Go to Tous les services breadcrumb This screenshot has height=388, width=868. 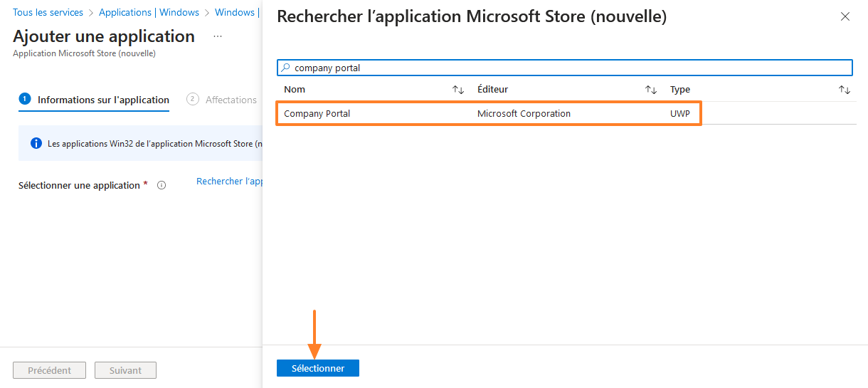coord(48,13)
